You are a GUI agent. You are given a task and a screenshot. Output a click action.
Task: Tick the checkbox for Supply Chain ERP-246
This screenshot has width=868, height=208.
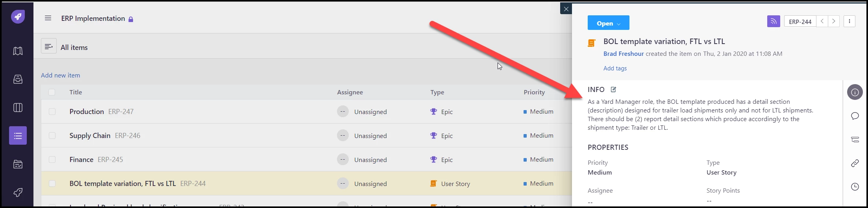52,136
